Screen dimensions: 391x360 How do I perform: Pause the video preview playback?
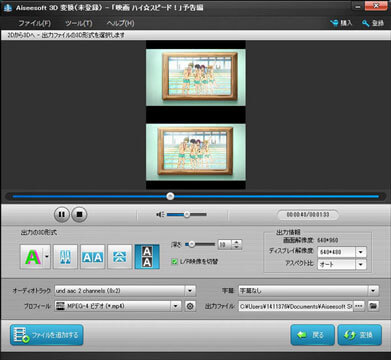point(62,214)
